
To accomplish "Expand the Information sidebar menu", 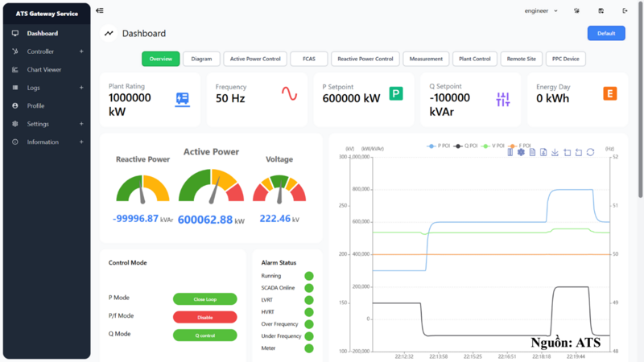I will 47,142.
